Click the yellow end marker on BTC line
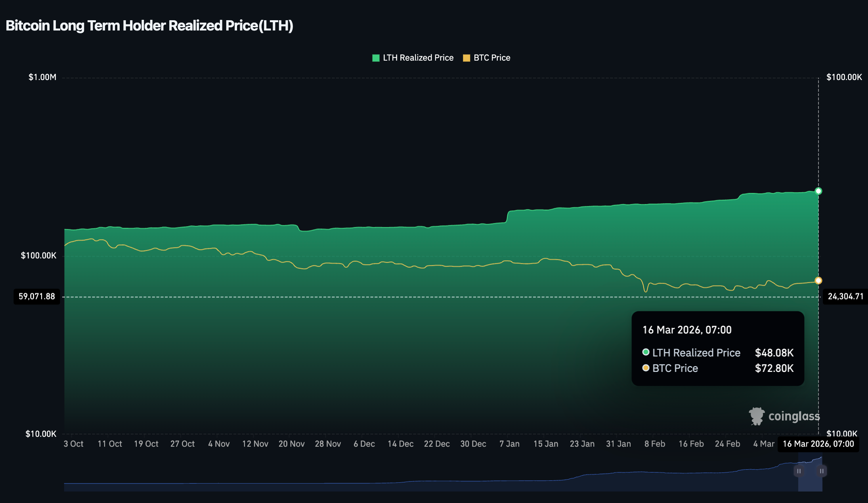Screen dimensions: 868x503 (818, 281)
